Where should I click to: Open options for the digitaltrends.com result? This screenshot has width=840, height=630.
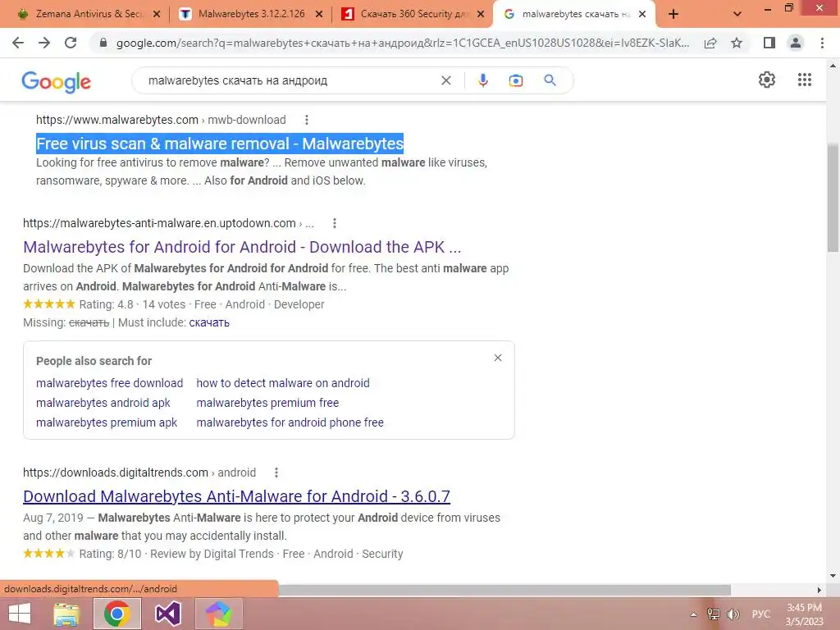pos(276,472)
